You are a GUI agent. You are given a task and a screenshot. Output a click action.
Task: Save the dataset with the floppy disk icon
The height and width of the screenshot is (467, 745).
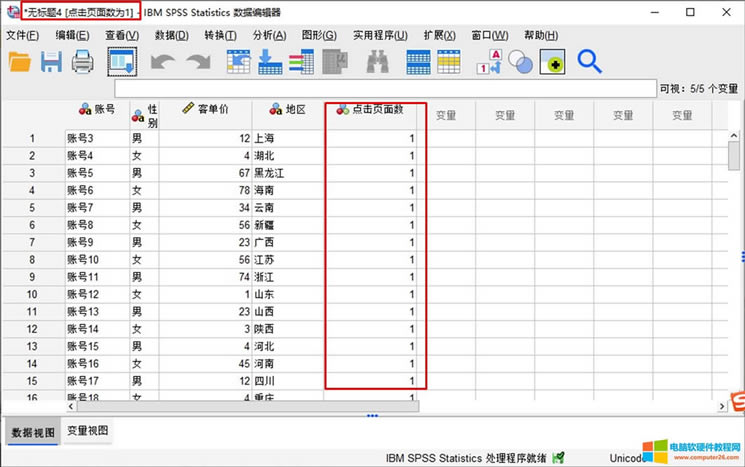[x=51, y=62]
